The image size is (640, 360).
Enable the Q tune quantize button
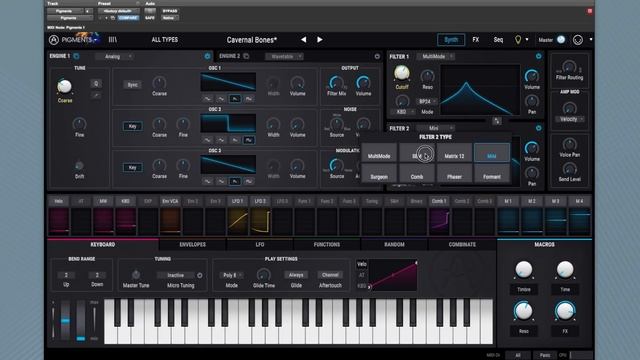click(x=96, y=84)
